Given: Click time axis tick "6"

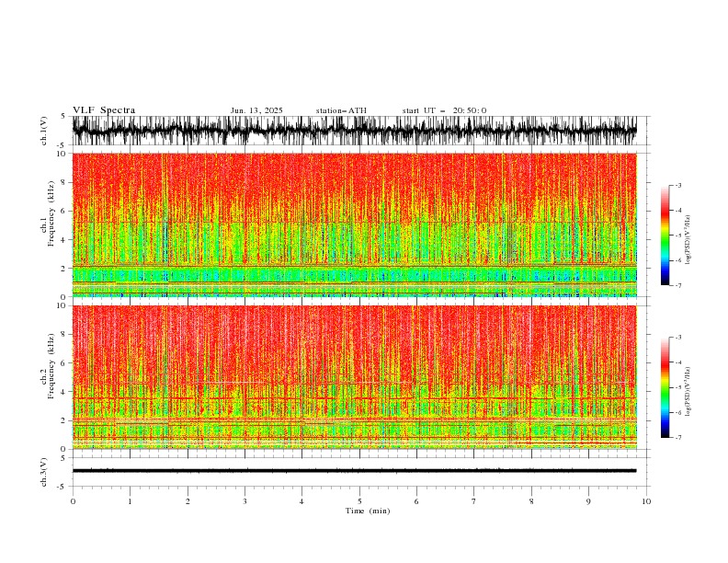Looking at the screenshot, I should 416,501.
